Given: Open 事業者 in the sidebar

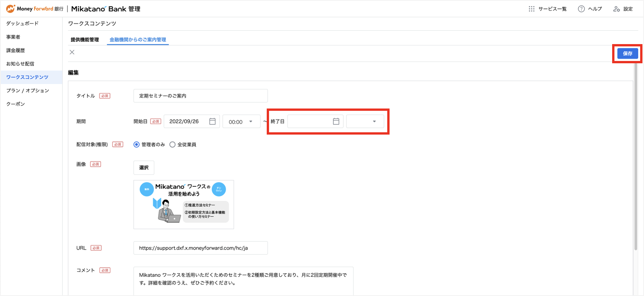Looking at the screenshot, I should [13, 37].
